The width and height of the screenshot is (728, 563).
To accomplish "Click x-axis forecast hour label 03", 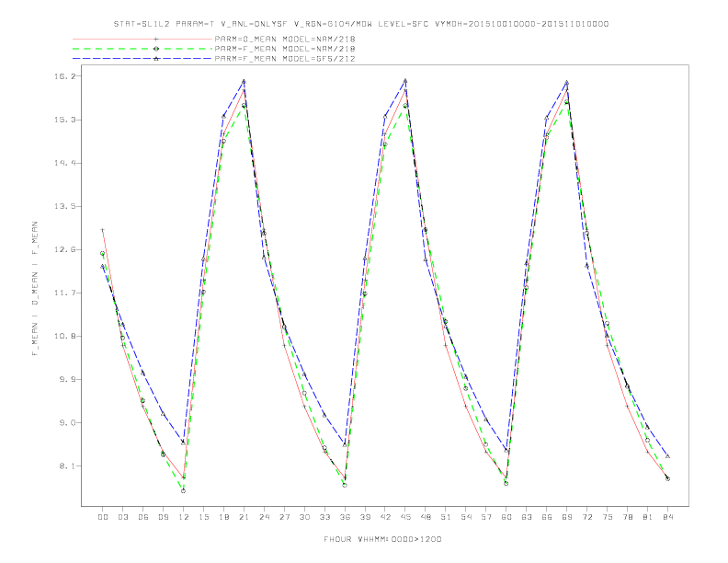I will (x=122, y=517).
